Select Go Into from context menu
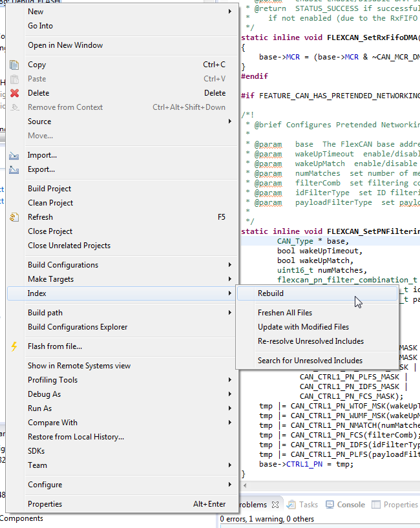420x528 pixels. [x=122, y=26]
